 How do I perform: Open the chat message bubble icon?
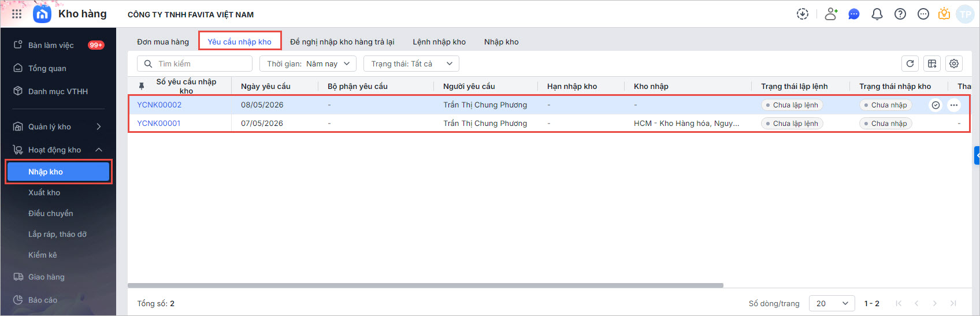tap(854, 14)
